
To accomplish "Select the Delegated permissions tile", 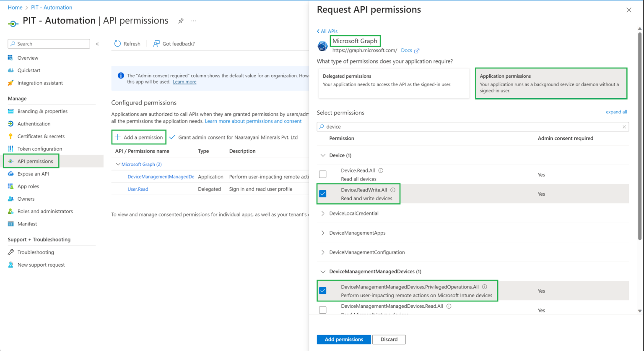I will point(393,83).
